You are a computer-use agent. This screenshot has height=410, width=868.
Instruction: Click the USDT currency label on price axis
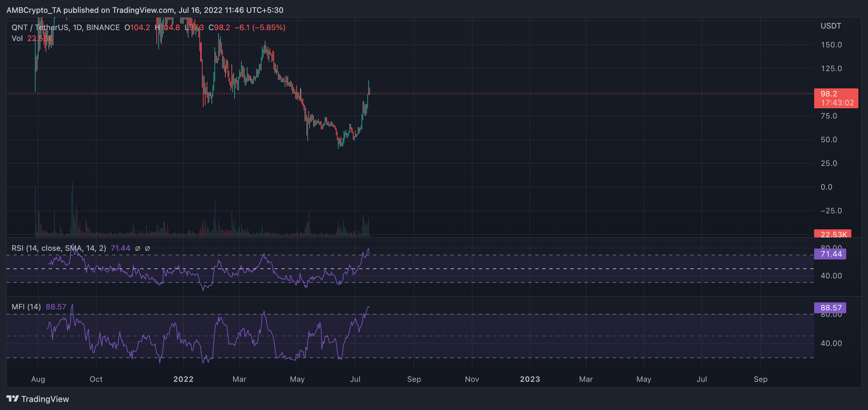[830, 26]
